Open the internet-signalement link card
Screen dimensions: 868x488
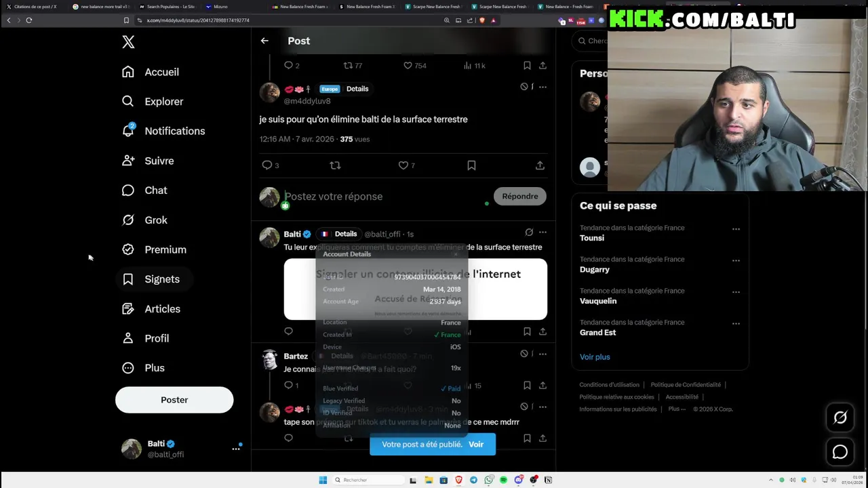coord(416,289)
